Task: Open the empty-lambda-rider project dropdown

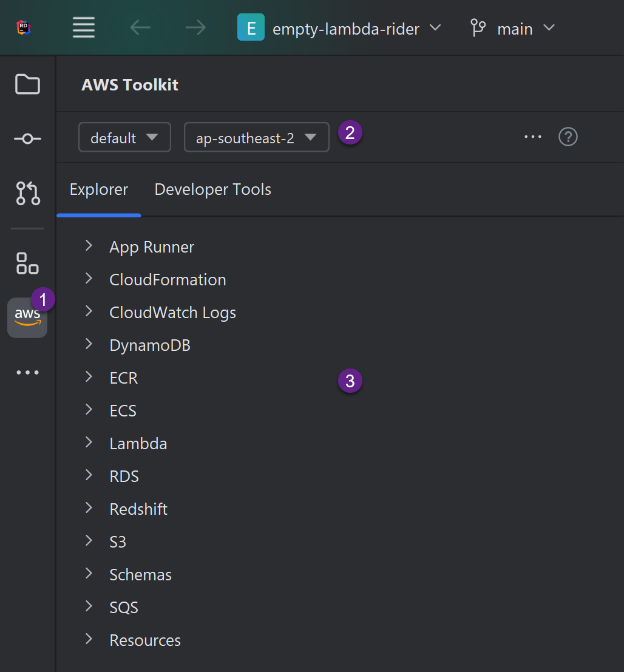Action: (x=356, y=29)
